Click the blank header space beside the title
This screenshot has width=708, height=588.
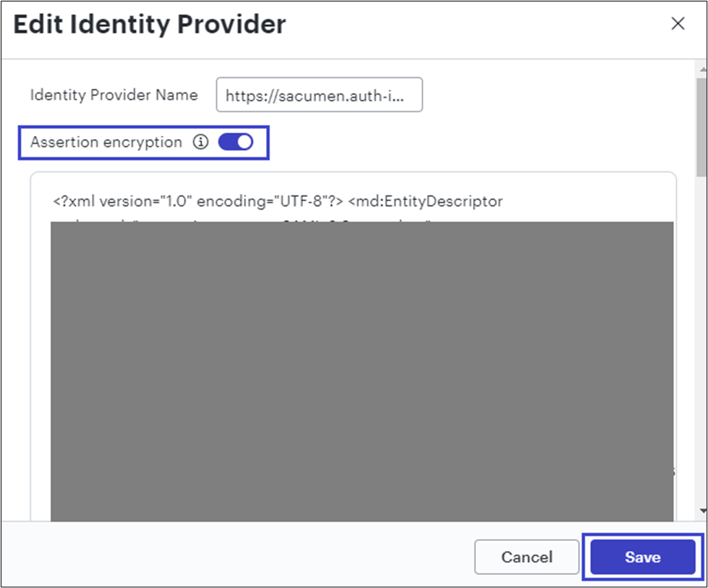470,25
